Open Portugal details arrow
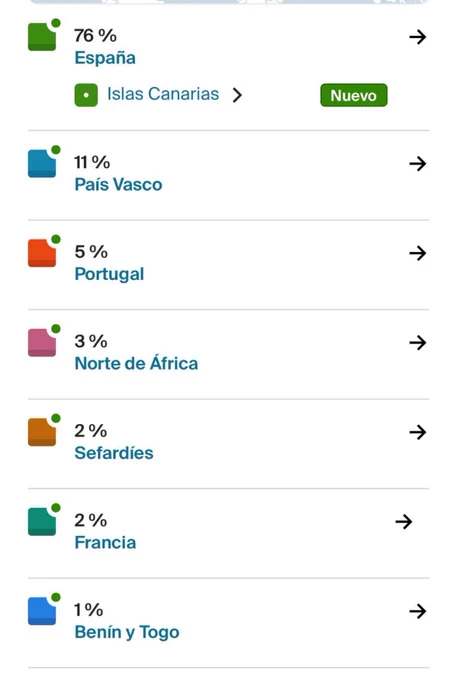The width and height of the screenshot is (457, 680). pyautogui.click(x=418, y=253)
